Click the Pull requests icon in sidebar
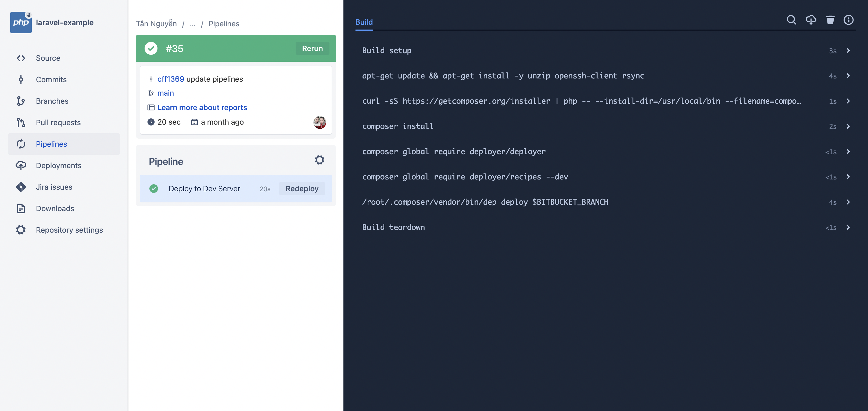Image resolution: width=868 pixels, height=411 pixels. tap(20, 122)
